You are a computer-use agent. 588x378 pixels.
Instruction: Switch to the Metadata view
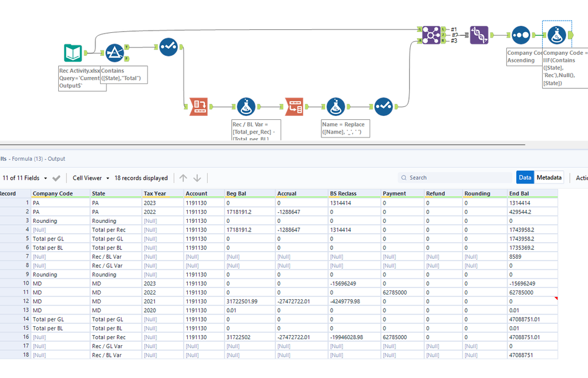[549, 178]
